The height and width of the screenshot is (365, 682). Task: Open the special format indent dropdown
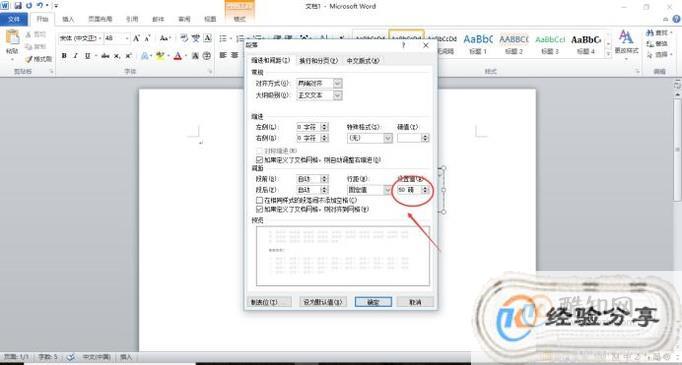click(x=388, y=138)
